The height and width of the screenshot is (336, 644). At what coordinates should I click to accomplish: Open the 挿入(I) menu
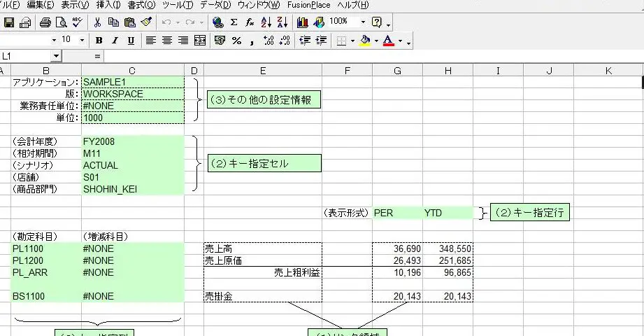click(x=108, y=5)
